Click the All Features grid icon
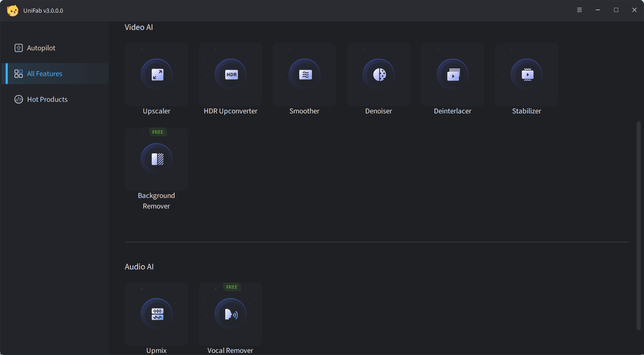Viewport: 644px width, 355px height. coord(19,74)
